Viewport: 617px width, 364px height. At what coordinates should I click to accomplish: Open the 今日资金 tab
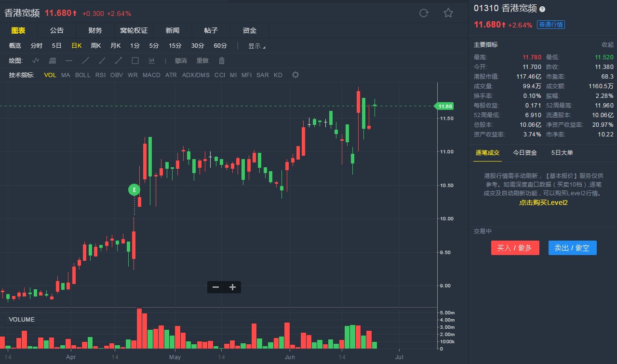525,153
